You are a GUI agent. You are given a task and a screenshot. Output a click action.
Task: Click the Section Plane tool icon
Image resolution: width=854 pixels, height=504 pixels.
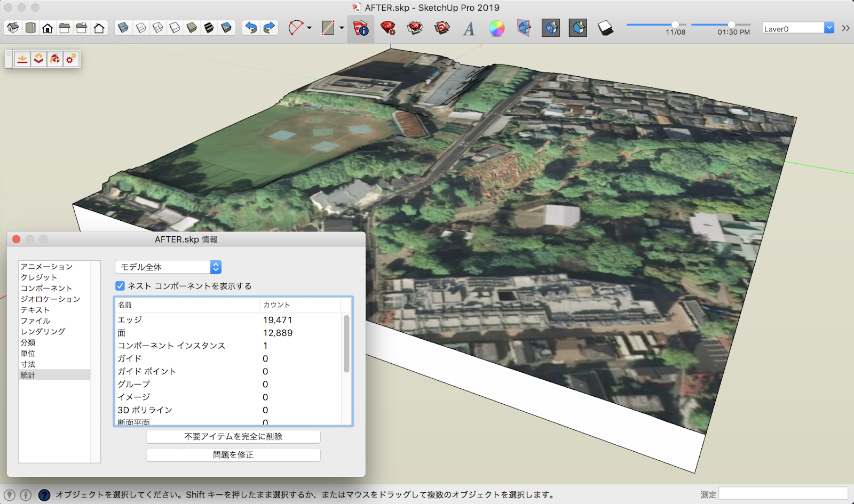pyautogui.click(x=524, y=28)
